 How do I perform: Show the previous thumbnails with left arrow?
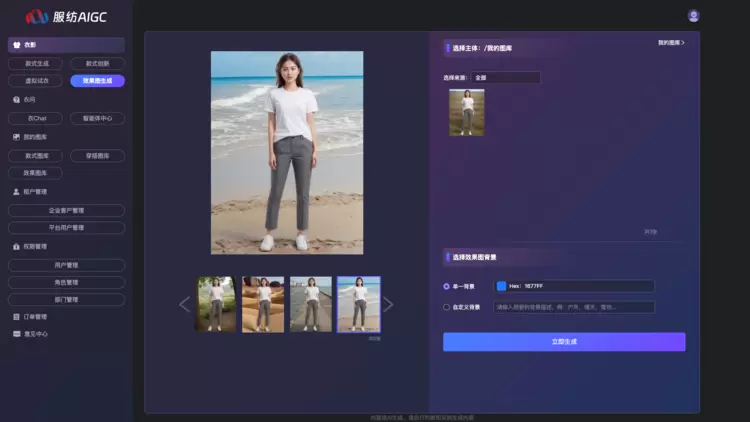(x=184, y=304)
